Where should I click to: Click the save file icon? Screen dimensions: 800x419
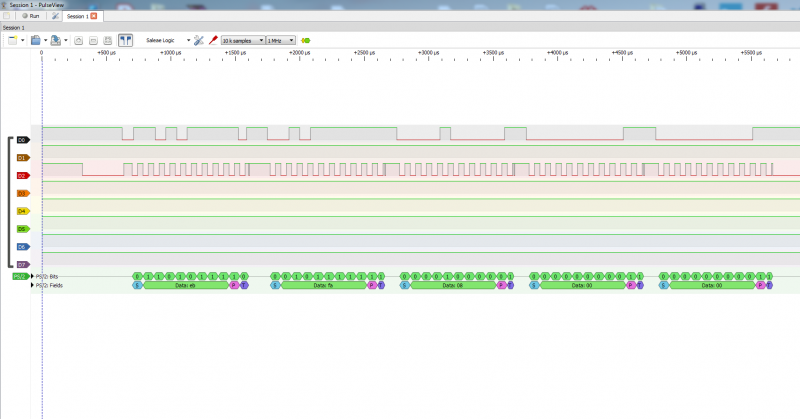(x=56, y=40)
